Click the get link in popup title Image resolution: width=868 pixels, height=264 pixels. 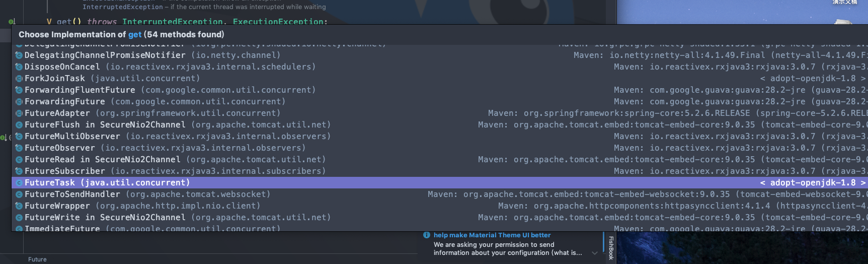click(135, 35)
